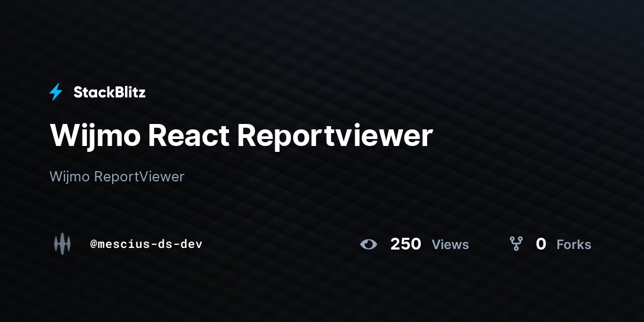
Task: Select the eye icon next to views
Action: (369, 244)
